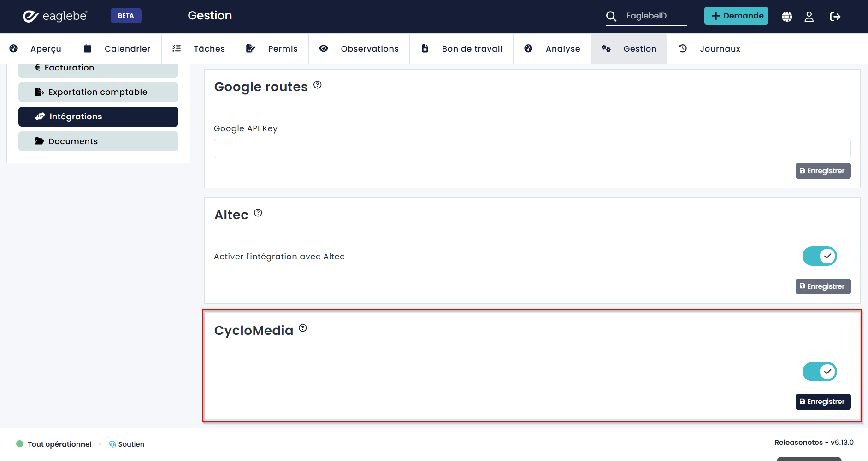Click the Observations eye icon
This screenshot has width=868, height=461.
(x=324, y=48)
